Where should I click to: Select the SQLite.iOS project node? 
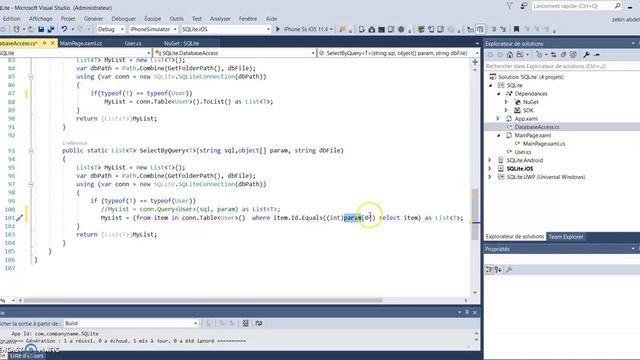click(520, 169)
